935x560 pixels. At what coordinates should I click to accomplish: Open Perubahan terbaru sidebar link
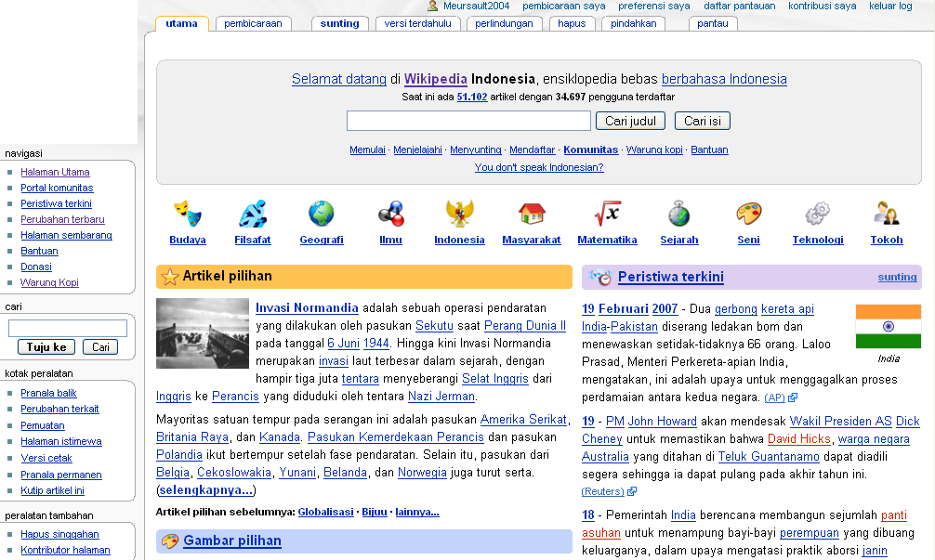(x=62, y=219)
